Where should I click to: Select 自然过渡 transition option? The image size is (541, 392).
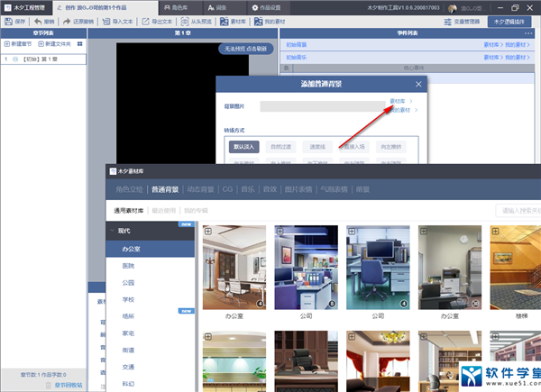280,147
